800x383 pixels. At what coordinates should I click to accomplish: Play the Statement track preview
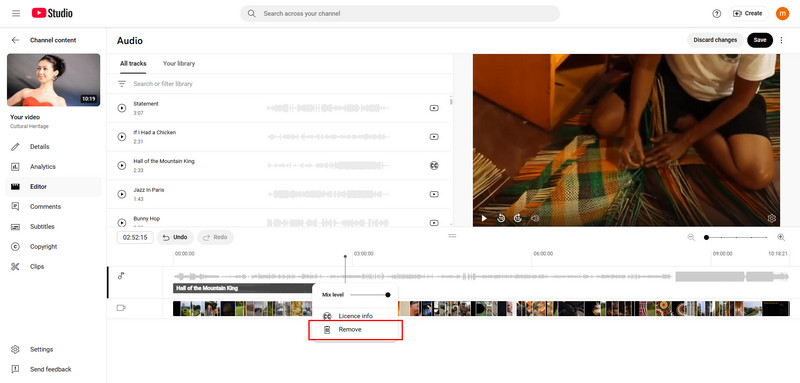[x=121, y=108]
